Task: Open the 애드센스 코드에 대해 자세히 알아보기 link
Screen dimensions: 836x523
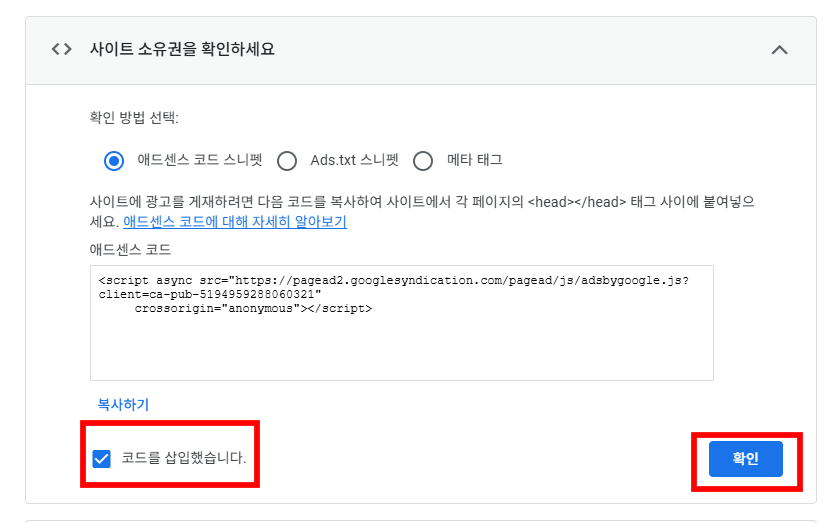Action: click(235, 222)
